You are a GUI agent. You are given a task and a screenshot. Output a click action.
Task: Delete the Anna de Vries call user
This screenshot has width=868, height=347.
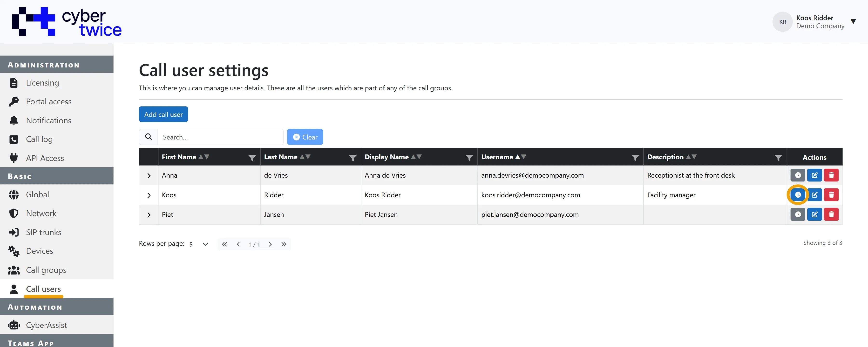pos(831,175)
